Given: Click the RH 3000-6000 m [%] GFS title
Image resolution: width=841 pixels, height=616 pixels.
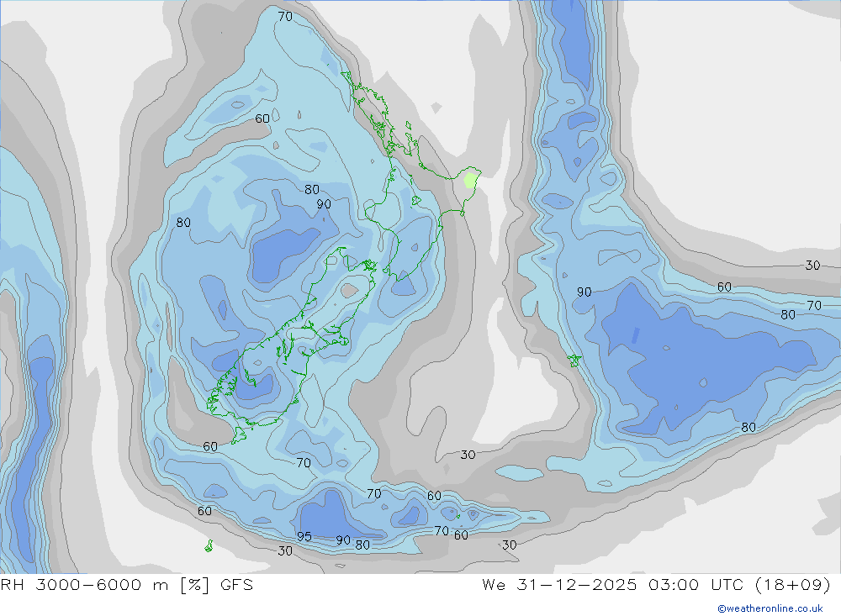Looking at the screenshot, I should 127,584.
